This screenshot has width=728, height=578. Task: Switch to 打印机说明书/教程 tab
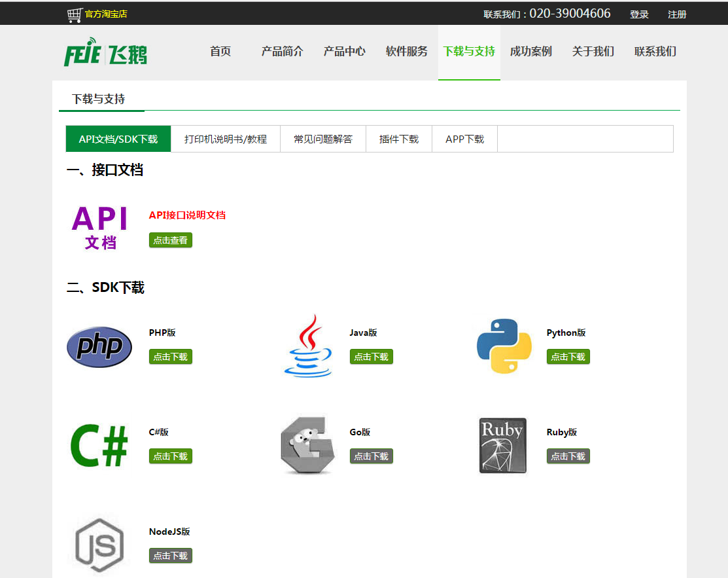(x=226, y=139)
